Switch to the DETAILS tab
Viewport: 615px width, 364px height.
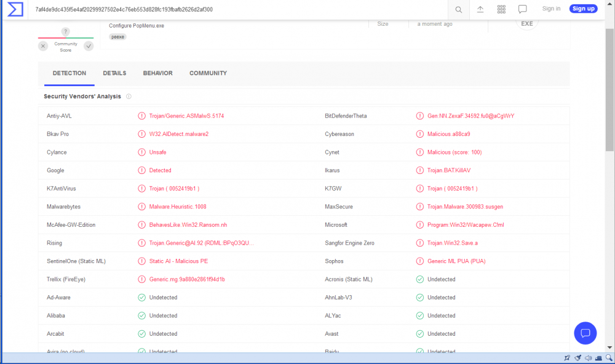114,73
